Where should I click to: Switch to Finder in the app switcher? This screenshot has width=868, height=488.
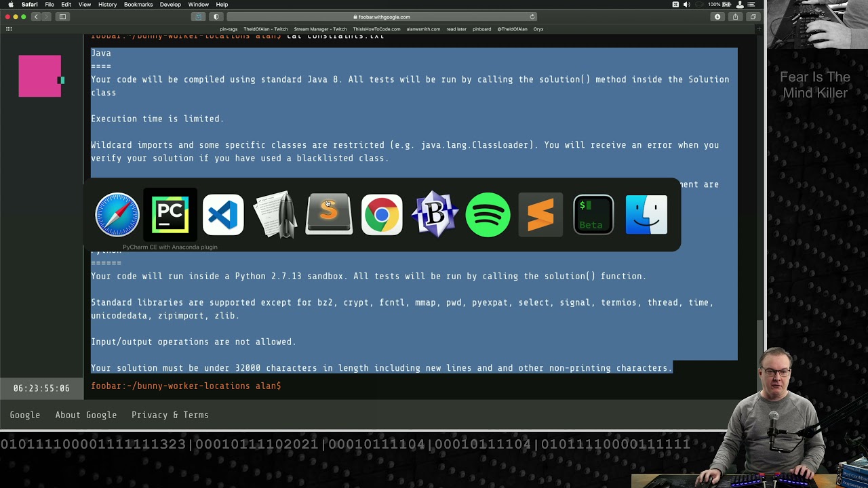(646, 215)
